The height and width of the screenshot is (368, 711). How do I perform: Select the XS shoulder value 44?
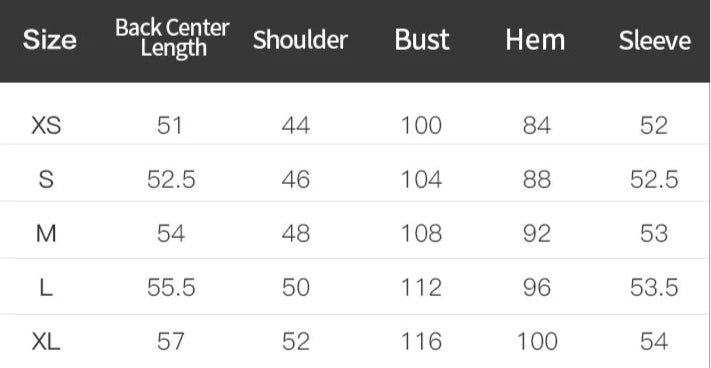click(x=296, y=125)
